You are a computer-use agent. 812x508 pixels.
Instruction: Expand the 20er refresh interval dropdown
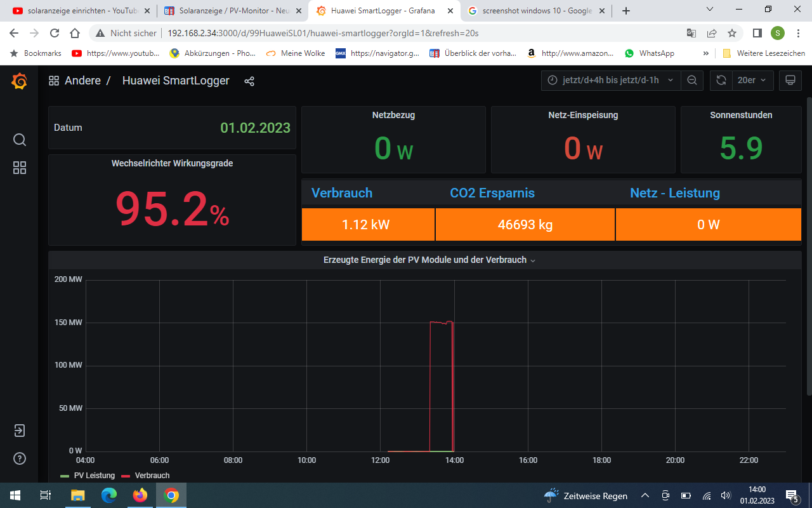(752, 81)
